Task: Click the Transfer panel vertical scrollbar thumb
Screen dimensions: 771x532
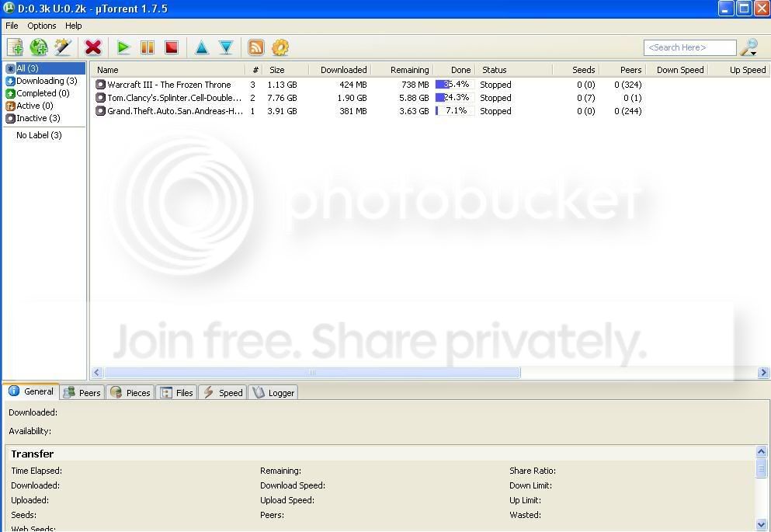Action: 761,468
